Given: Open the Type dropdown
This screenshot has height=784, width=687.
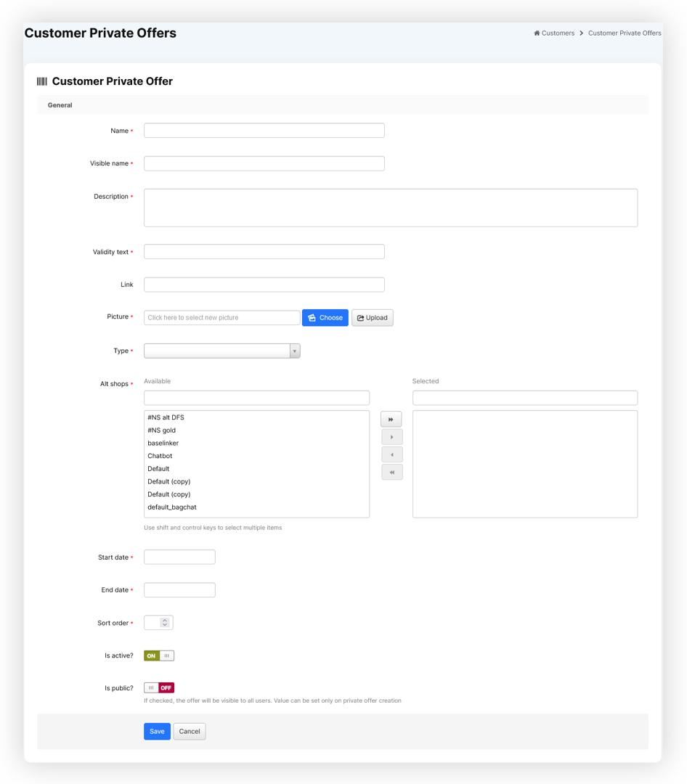Looking at the screenshot, I should tap(221, 351).
